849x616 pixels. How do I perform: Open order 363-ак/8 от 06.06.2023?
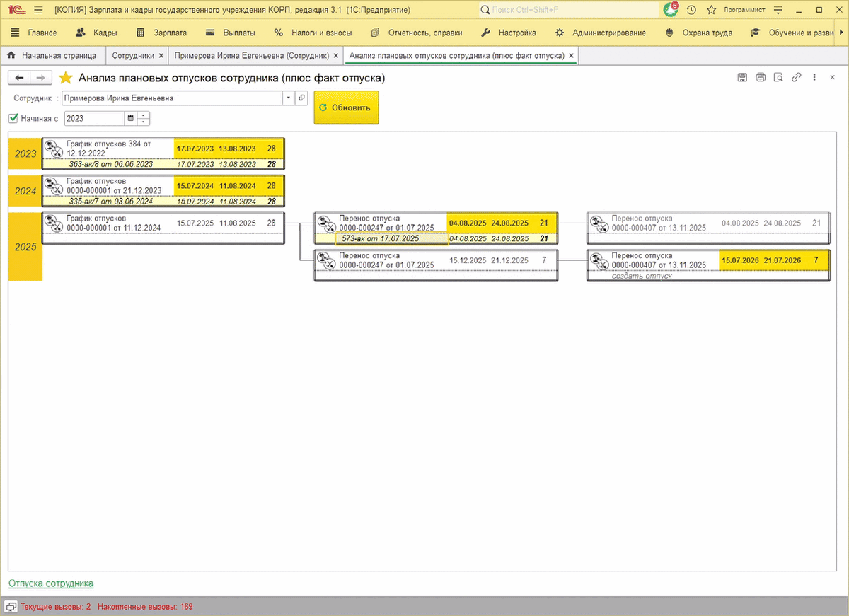click(110, 164)
